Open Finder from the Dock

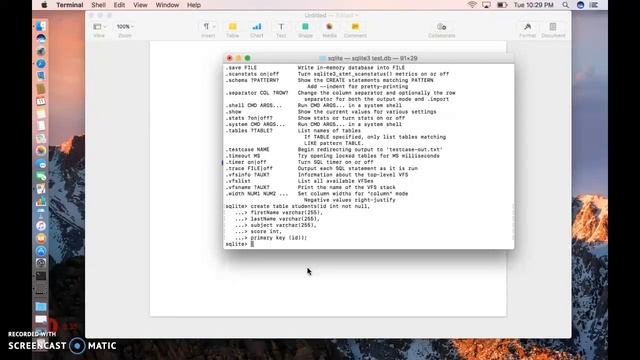point(41,26)
